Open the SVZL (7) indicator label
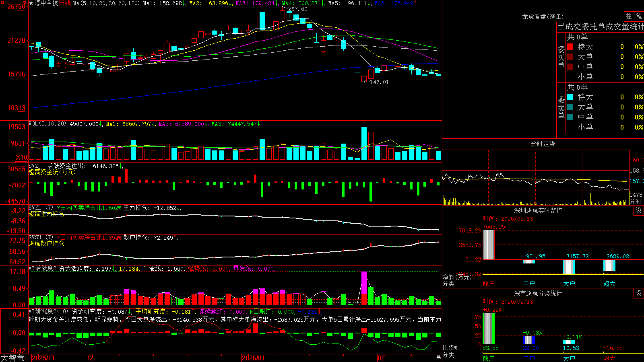 [x=41, y=208]
